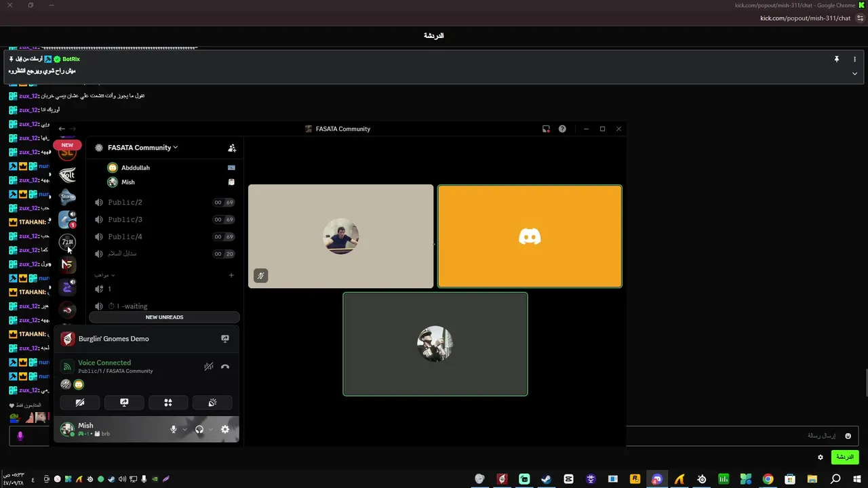
Task: Click the green-outlined speaking participant tile
Action: point(435,344)
